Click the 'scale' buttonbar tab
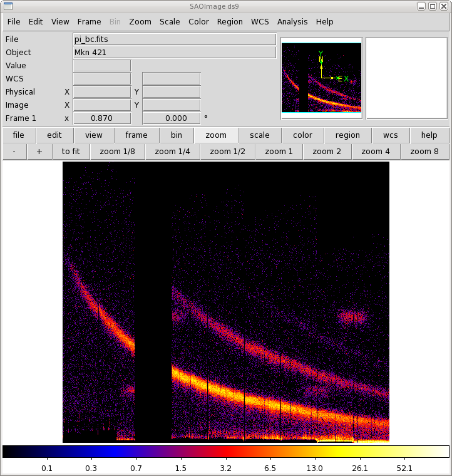The image size is (452, 476). point(260,135)
